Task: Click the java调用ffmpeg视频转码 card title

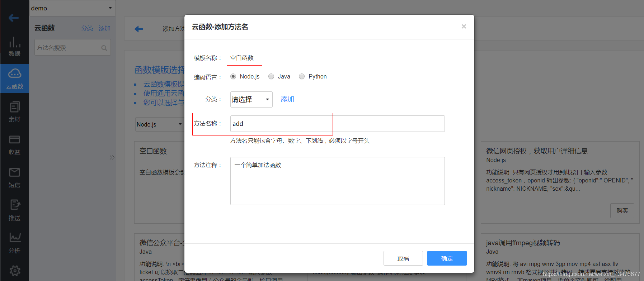Action: coord(523,243)
